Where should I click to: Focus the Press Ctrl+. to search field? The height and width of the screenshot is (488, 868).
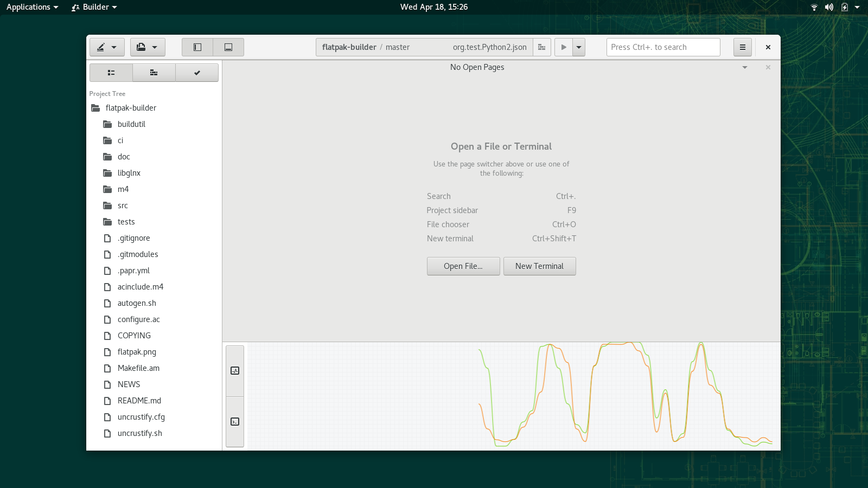tap(663, 47)
